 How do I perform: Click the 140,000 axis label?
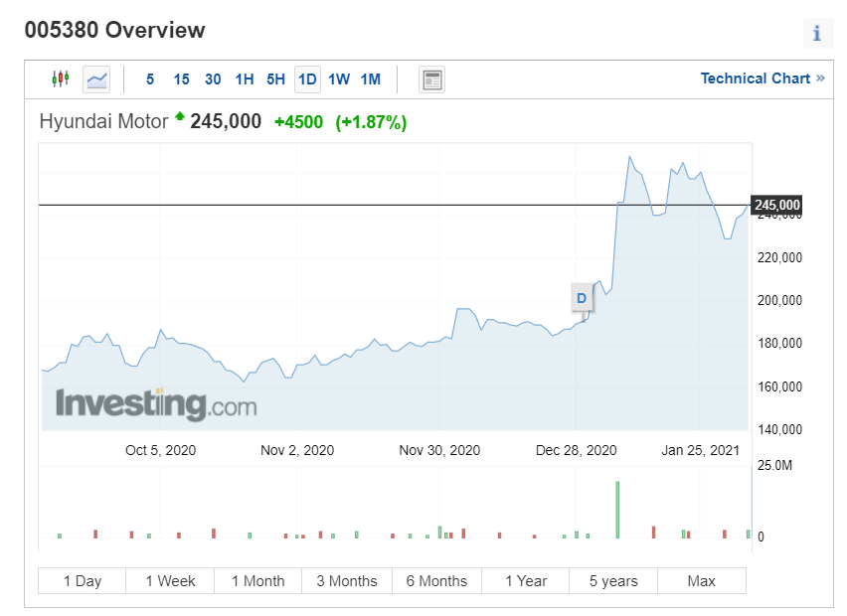click(x=779, y=430)
